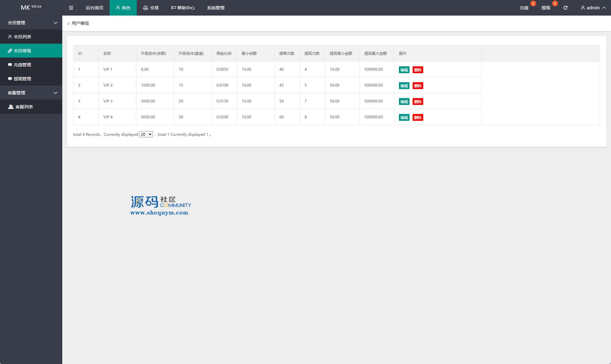Switch to the 帮助中心 top tab
This screenshot has width=611, height=364.
183,8
